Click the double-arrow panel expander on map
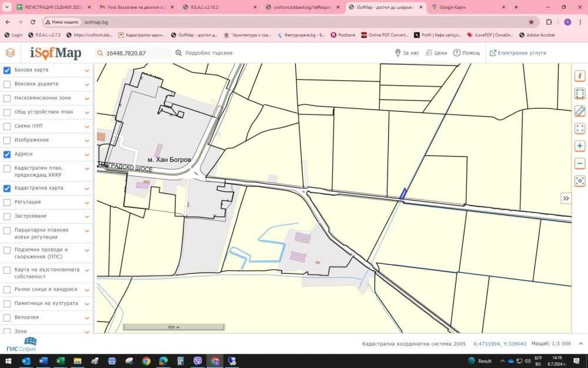Image resolution: width=588 pixels, height=368 pixels. [566, 198]
